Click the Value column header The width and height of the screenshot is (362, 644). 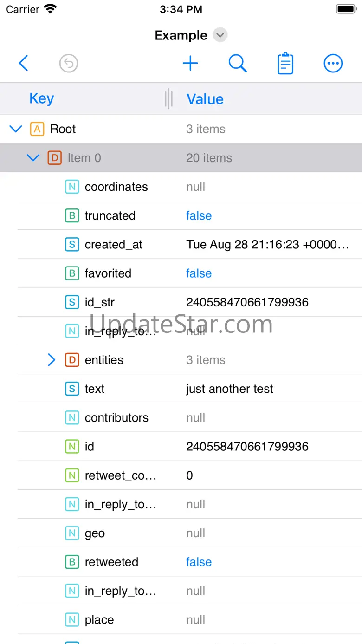point(205,99)
